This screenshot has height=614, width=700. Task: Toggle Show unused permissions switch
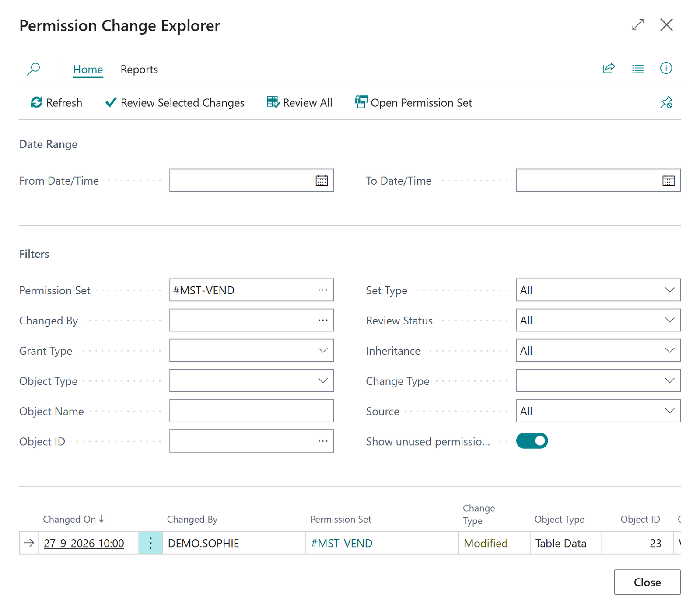coord(532,441)
